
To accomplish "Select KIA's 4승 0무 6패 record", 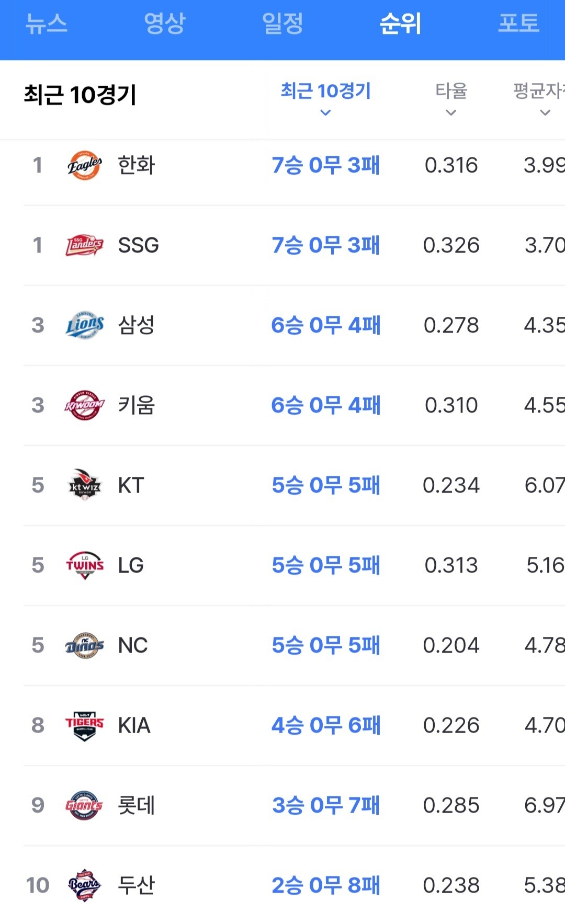I will (326, 725).
